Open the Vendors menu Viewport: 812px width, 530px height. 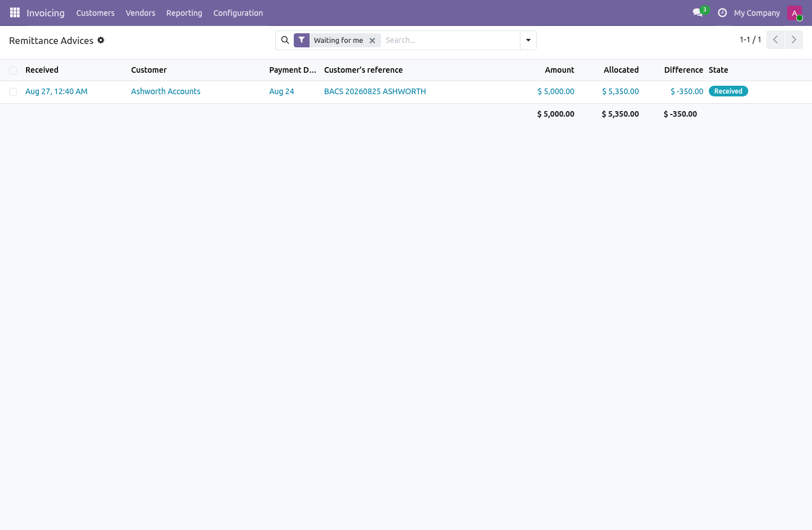pos(140,13)
